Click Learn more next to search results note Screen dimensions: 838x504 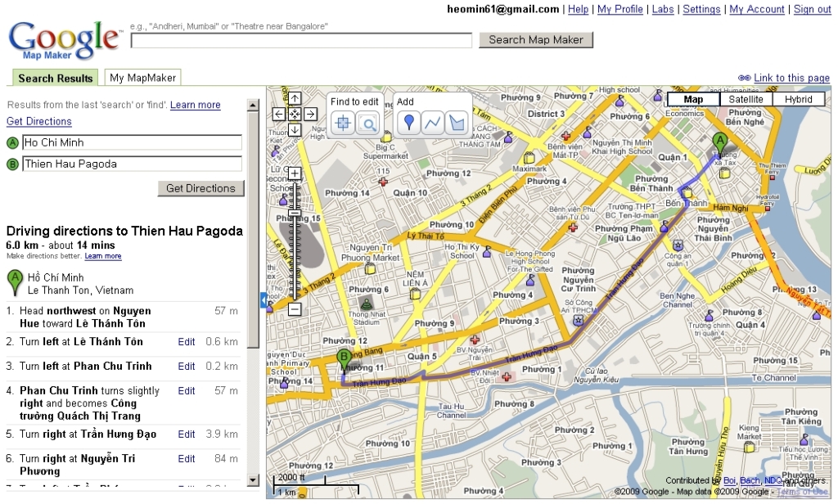click(195, 105)
